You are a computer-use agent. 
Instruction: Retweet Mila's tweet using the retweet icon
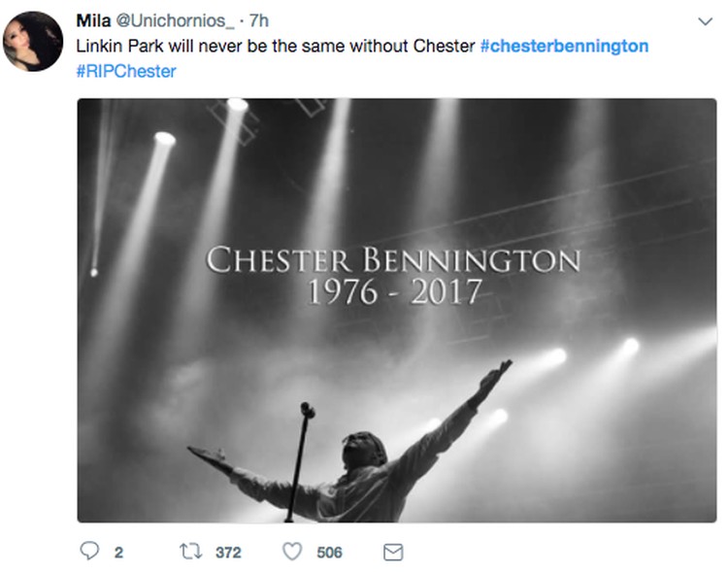pyautogui.click(x=191, y=552)
